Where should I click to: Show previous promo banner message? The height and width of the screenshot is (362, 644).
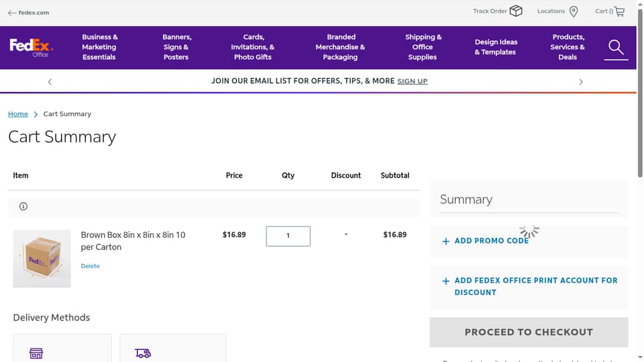click(50, 82)
